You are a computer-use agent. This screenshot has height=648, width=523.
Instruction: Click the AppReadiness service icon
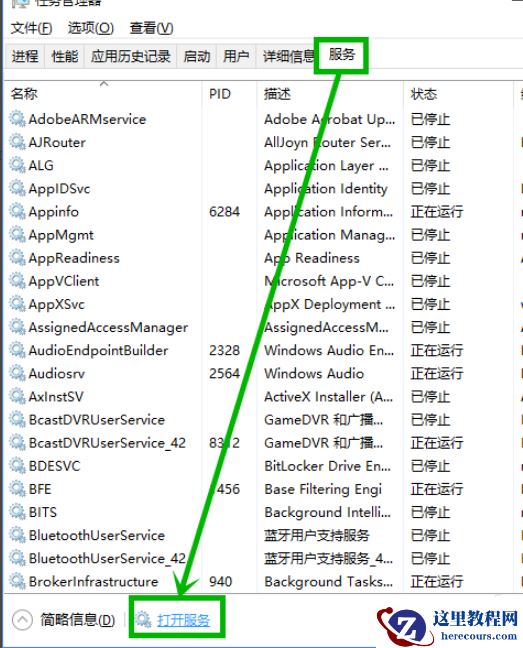click(17, 258)
